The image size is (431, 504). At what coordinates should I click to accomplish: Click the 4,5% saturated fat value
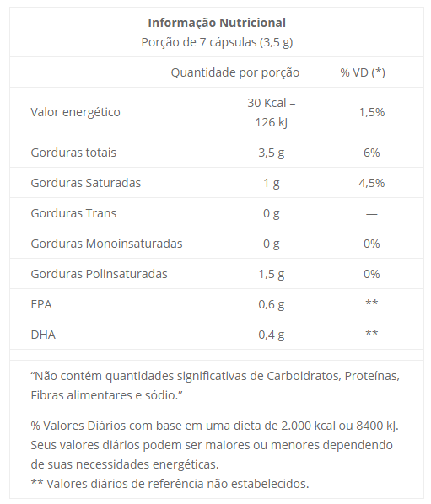click(x=372, y=183)
